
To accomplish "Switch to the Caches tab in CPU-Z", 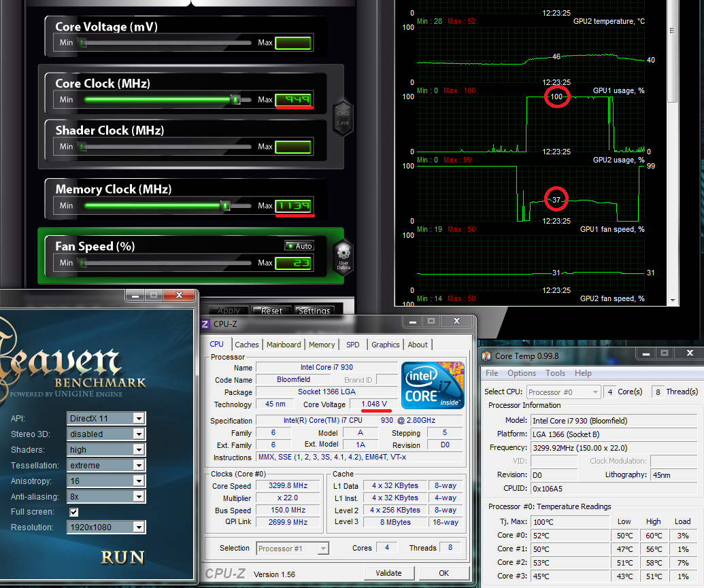I will (246, 345).
